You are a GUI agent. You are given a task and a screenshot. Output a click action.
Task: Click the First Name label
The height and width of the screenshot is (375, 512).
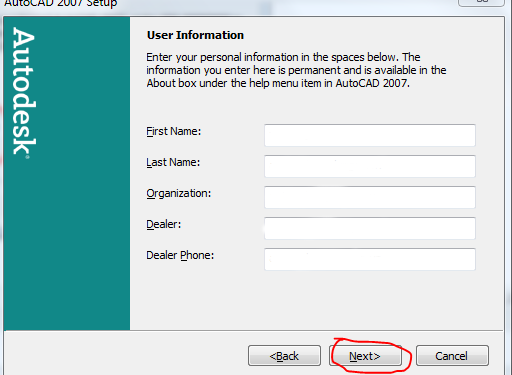[173, 131]
